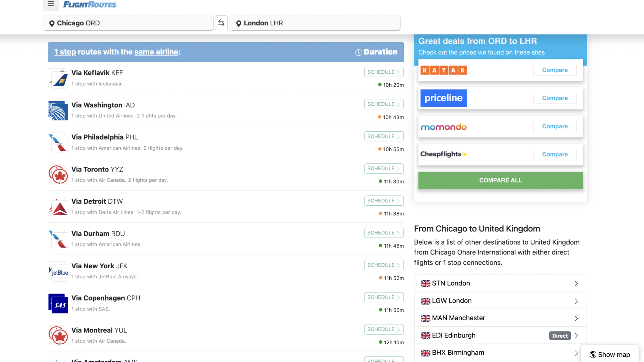Click Air Canada logo for Toronto route
This screenshot has height=362, width=644.
(58, 175)
